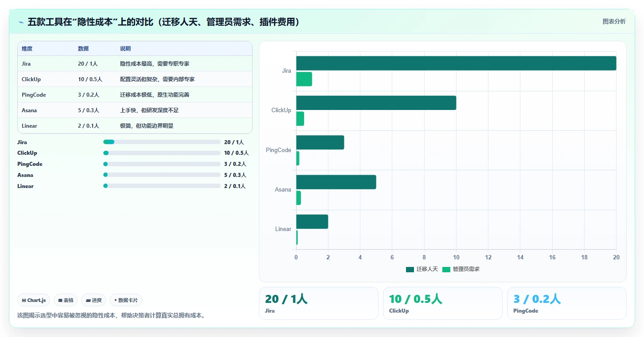Click 迁移成本极低，原生功能完善 description cell

click(155, 95)
